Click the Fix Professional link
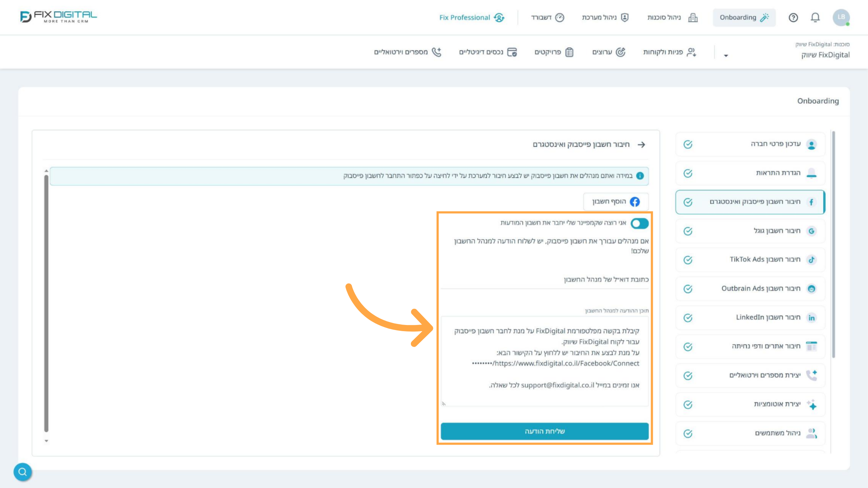The height and width of the screenshot is (488, 868). point(472,17)
